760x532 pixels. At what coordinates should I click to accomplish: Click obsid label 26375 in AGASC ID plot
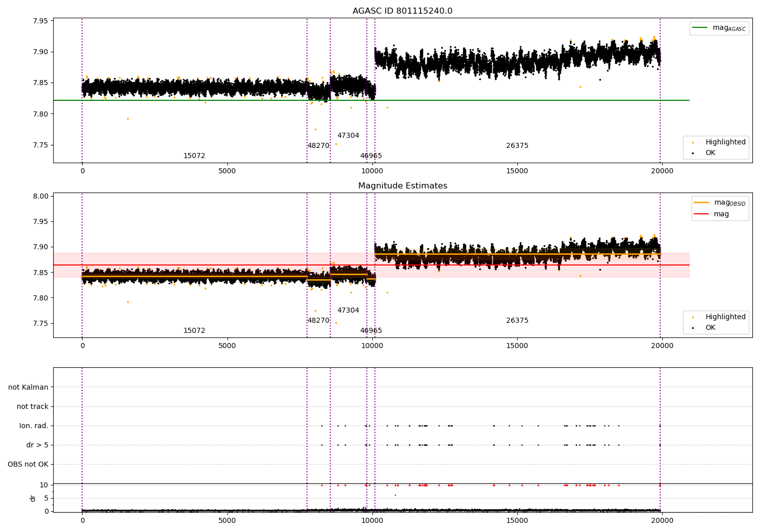517,146
